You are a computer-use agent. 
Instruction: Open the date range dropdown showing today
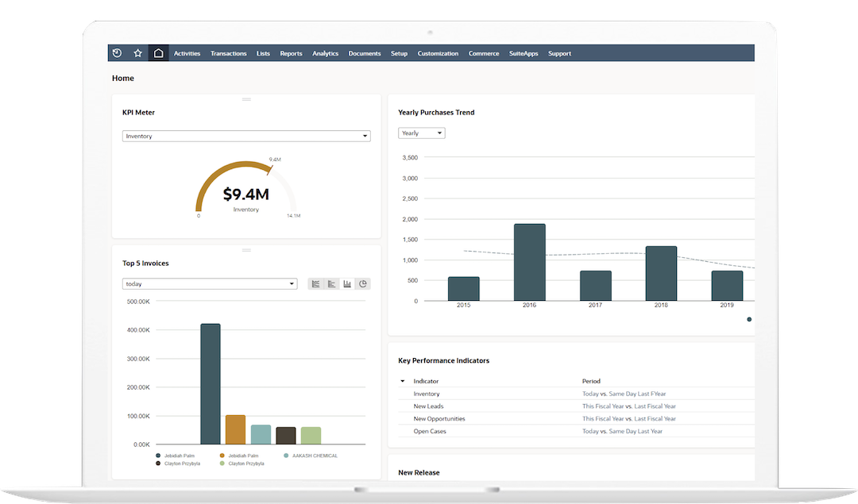pos(210,283)
